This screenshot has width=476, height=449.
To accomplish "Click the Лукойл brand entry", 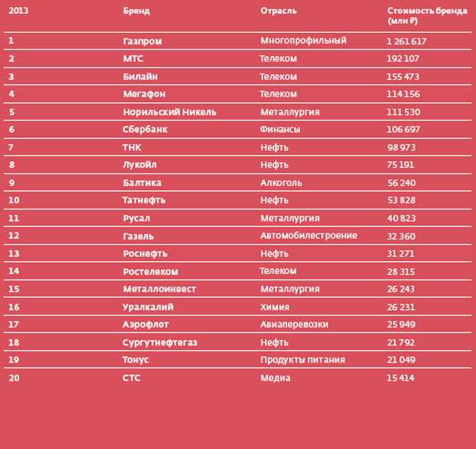I will pos(140,165).
